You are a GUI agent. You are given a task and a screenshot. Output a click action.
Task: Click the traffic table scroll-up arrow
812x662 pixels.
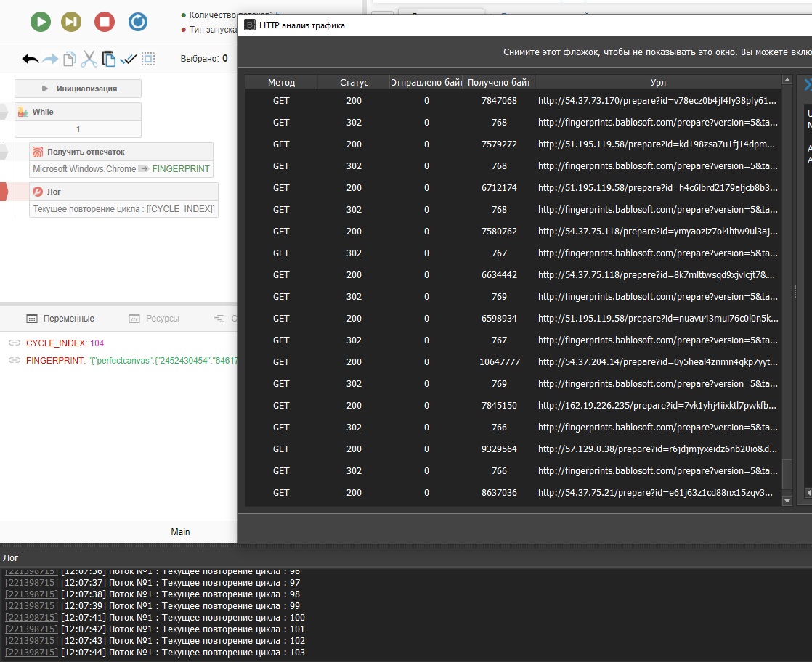pos(787,80)
